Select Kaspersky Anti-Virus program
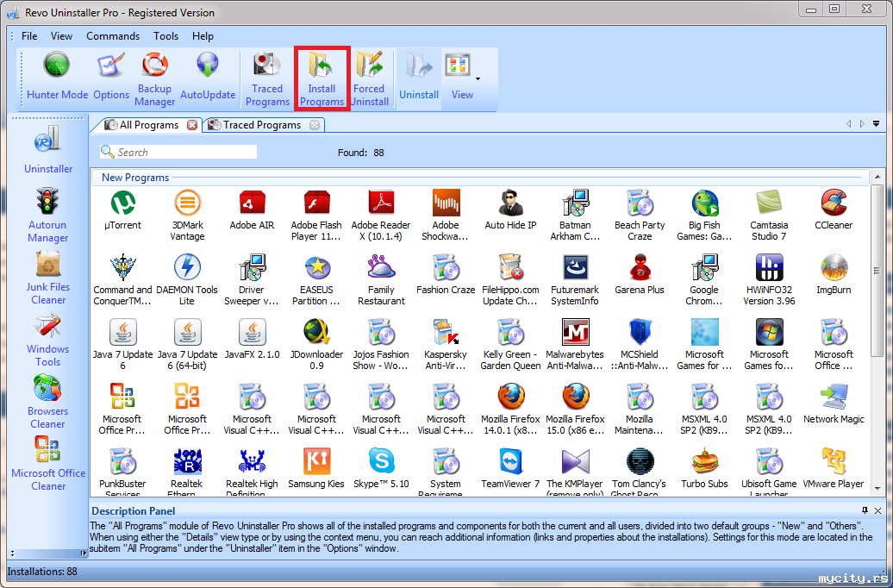Screen dimensions: 893x588 446,344
